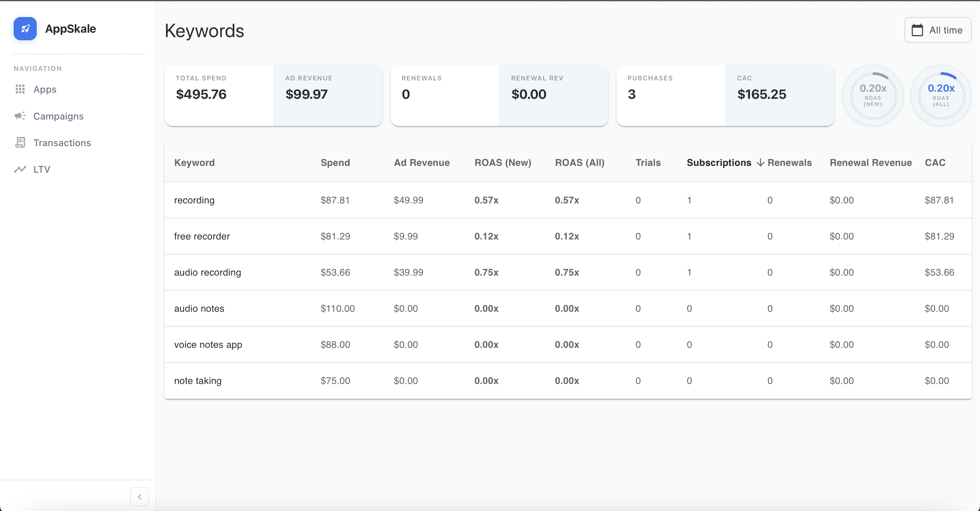The height and width of the screenshot is (511, 980).
Task: Switch to the Campaigns section
Action: (58, 116)
